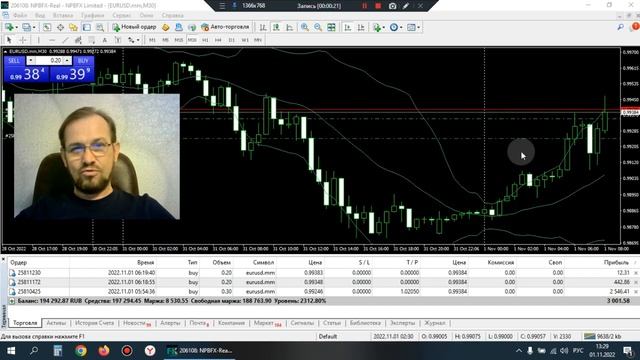Switch timeframe to M15
Viewport: 640px width, 360px height.
click(178, 40)
